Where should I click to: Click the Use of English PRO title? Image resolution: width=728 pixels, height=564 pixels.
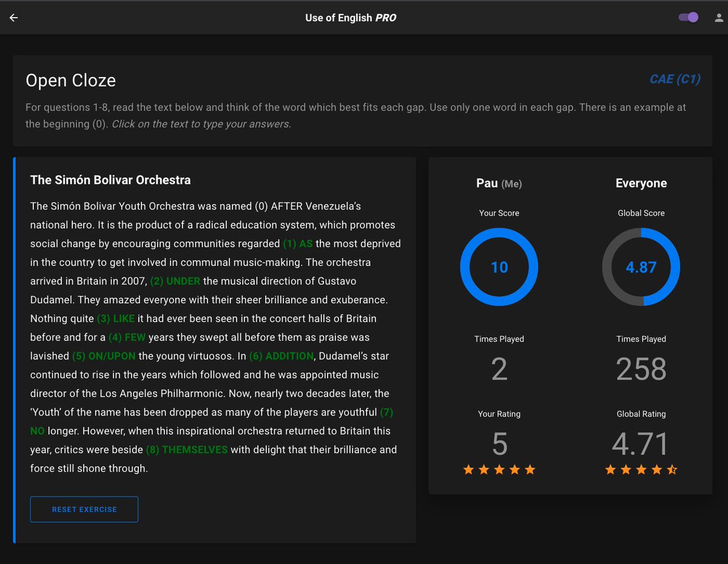351,18
